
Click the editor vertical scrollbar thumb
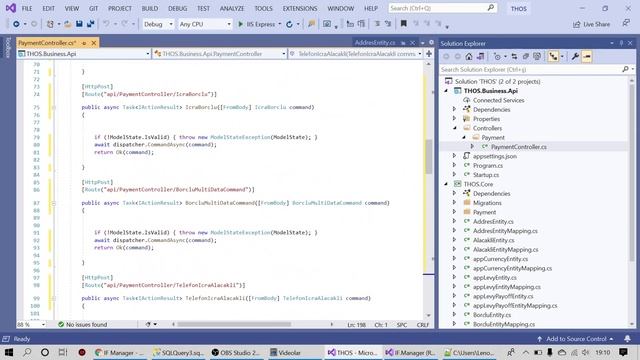pyautogui.click(x=429, y=156)
